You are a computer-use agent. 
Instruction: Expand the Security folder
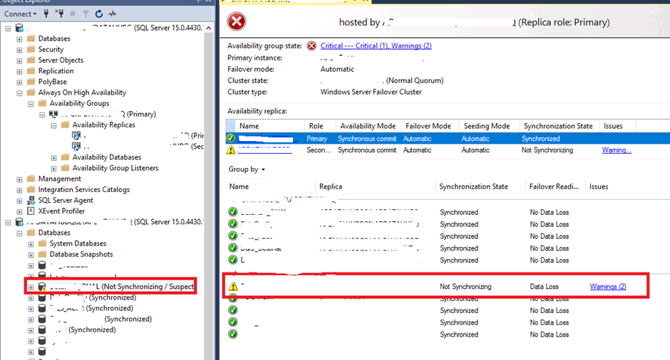tap(19, 50)
